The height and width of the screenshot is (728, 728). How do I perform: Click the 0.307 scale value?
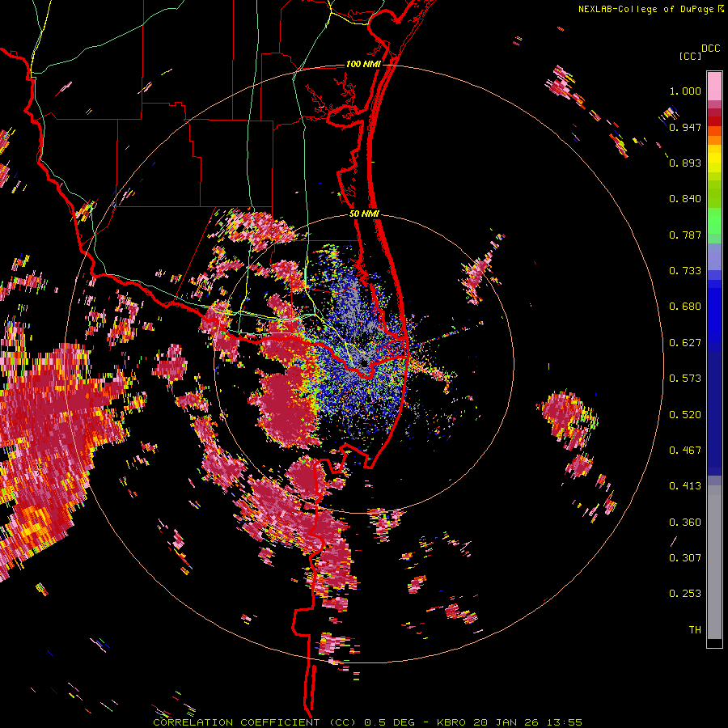point(685,558)
